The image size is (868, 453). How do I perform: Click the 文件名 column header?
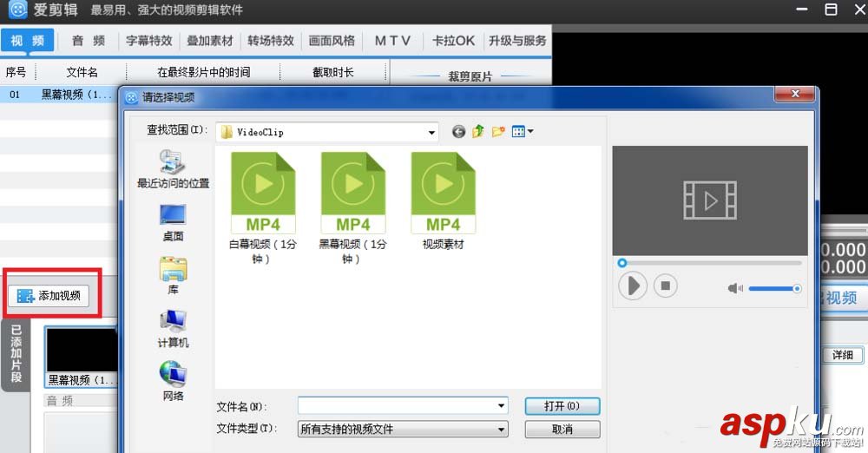click(x=82, y=72)
